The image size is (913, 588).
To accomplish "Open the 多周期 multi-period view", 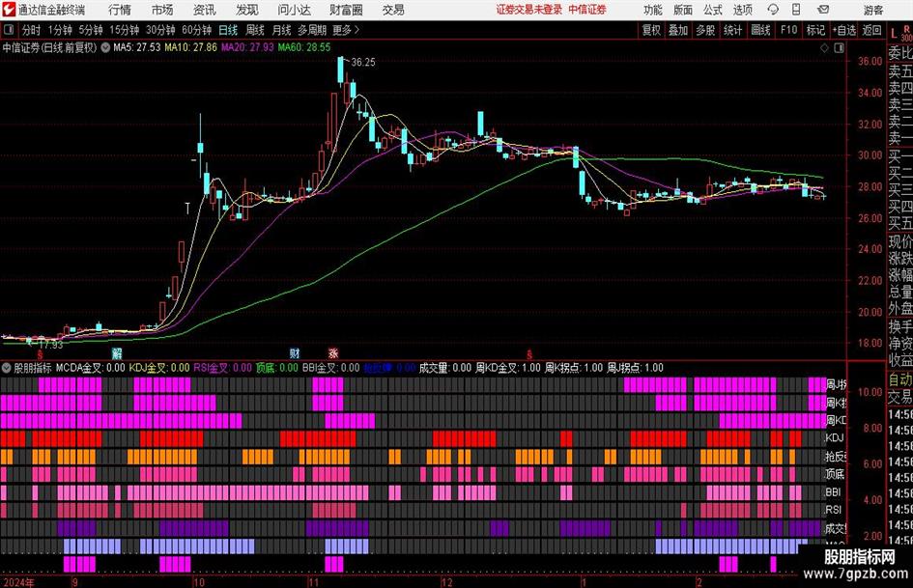I will 312,30.
